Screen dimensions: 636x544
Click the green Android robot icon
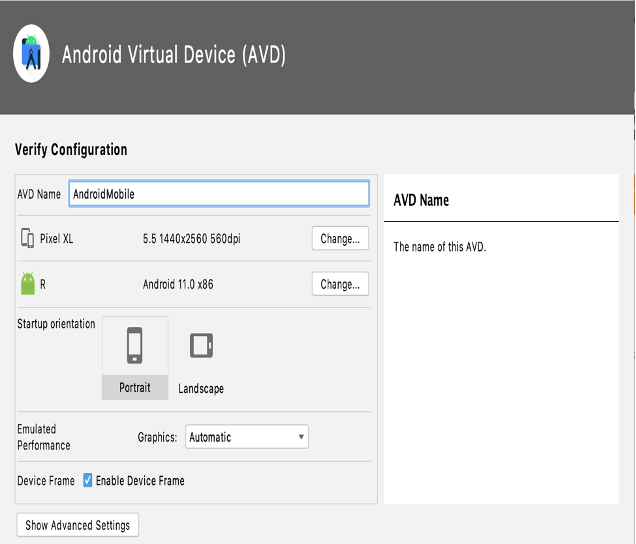27,284
